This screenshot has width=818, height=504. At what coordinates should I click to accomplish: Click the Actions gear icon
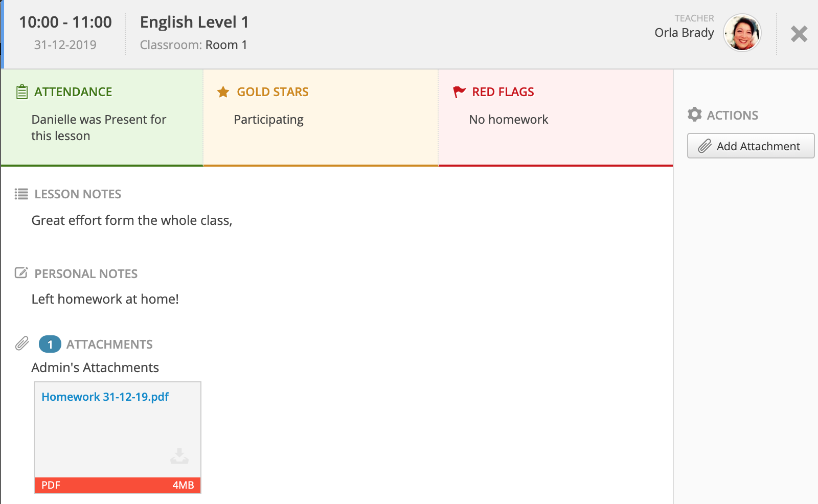tap(695, 115)
